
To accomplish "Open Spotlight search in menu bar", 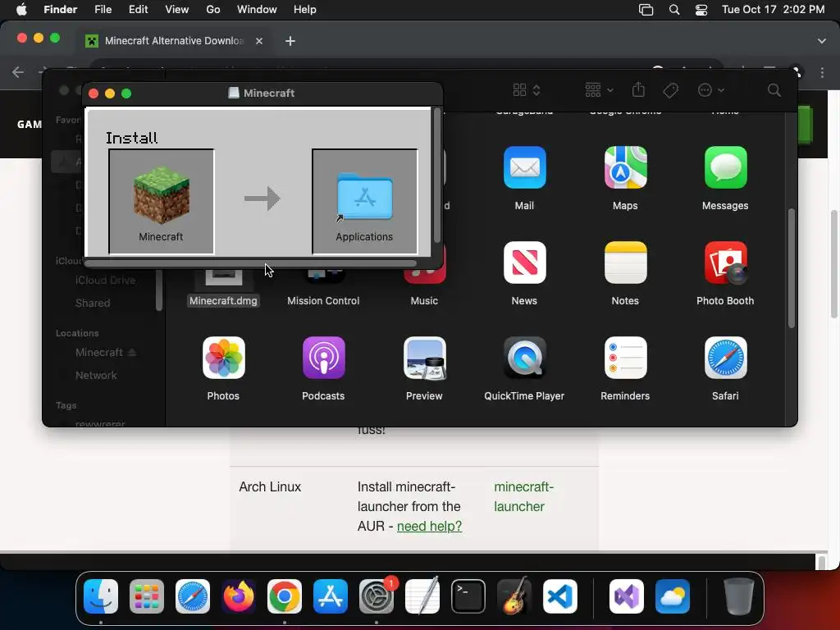I will coord(674,10).
